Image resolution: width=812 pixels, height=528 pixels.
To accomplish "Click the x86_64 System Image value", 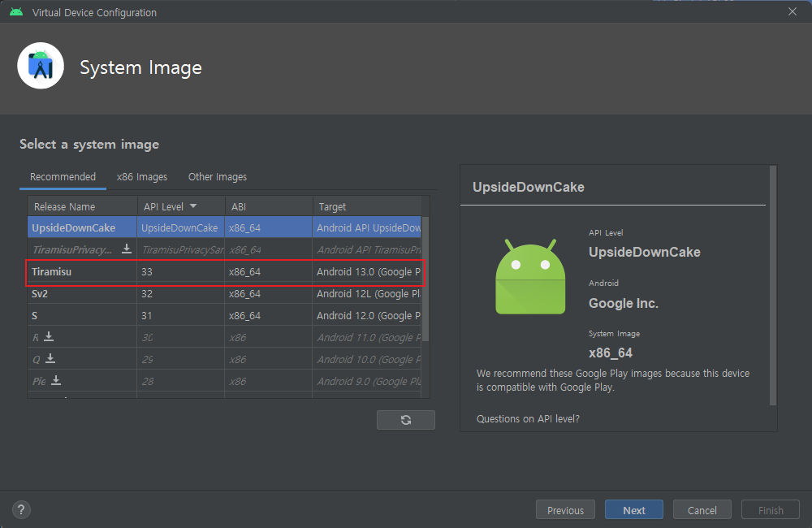I will tap(610, 353).
